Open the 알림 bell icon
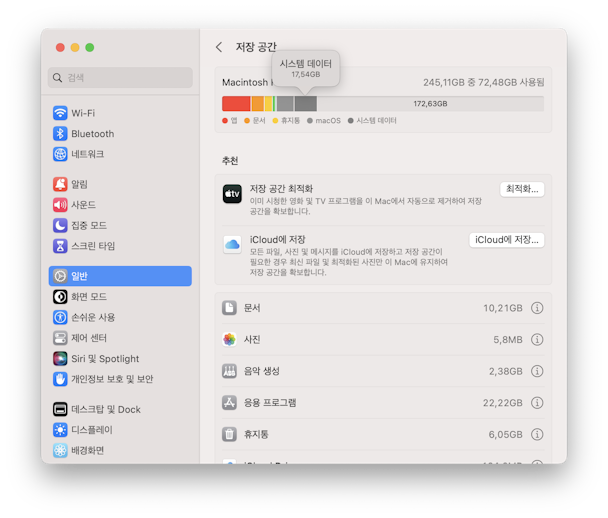The width and height of the screenshot is (608, 518). tap(60, 184)
